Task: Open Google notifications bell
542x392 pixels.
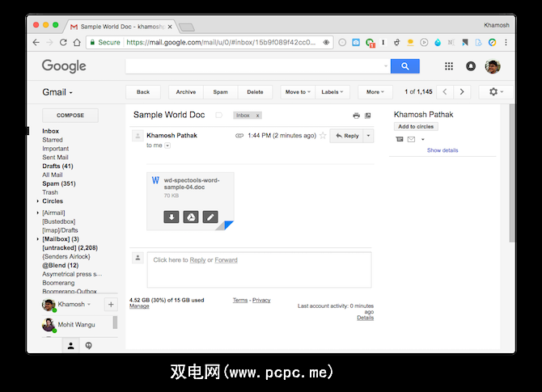Action: 471,66
